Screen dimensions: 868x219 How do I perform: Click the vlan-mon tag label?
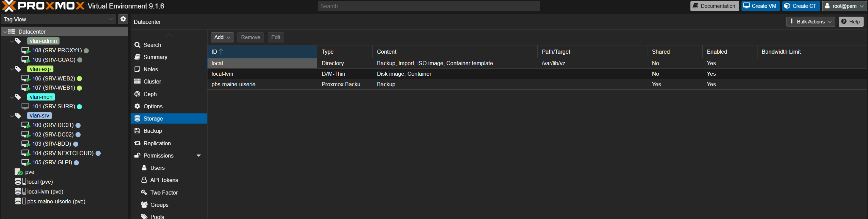tap(41, 97)
